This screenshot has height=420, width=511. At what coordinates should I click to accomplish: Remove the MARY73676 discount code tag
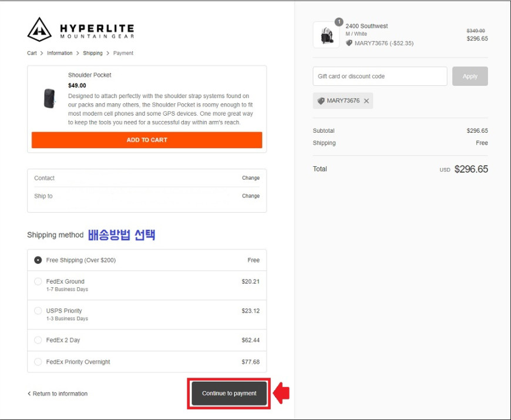point(367,101)
